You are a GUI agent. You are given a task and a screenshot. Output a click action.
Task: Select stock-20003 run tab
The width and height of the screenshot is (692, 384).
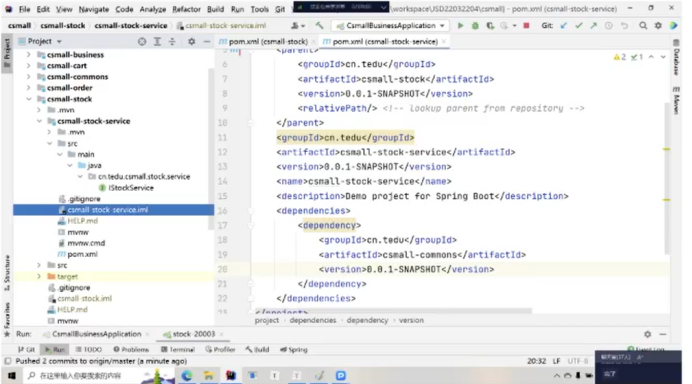point(193,334)
